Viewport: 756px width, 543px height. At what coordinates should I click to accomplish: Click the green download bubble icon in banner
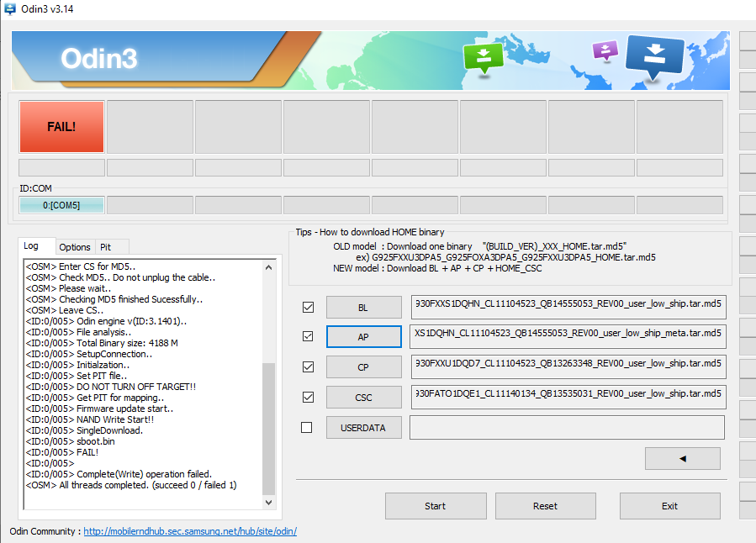click(x=483, y=57)
